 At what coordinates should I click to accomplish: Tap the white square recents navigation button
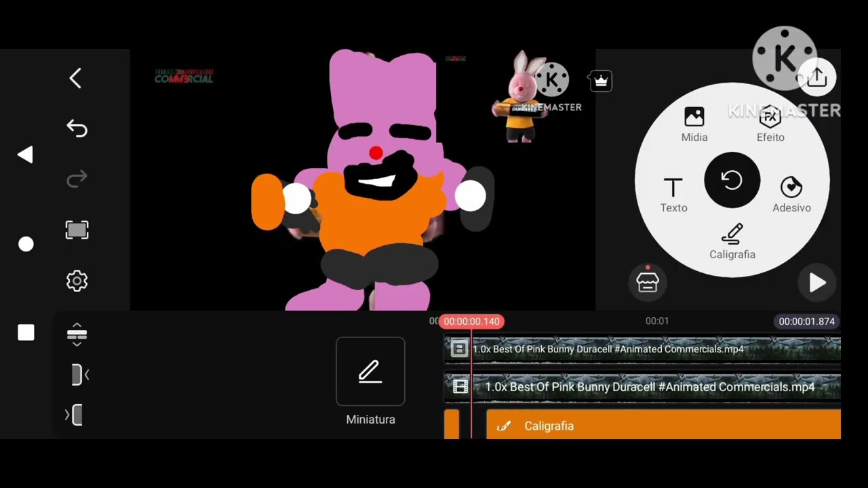[x=26, y=333]
